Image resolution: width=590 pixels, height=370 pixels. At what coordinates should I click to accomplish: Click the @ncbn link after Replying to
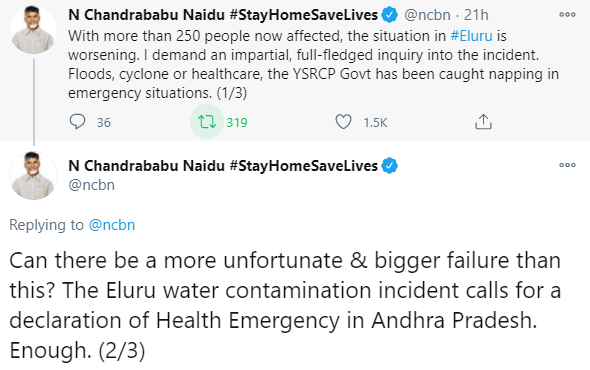[x=112, y=225]
